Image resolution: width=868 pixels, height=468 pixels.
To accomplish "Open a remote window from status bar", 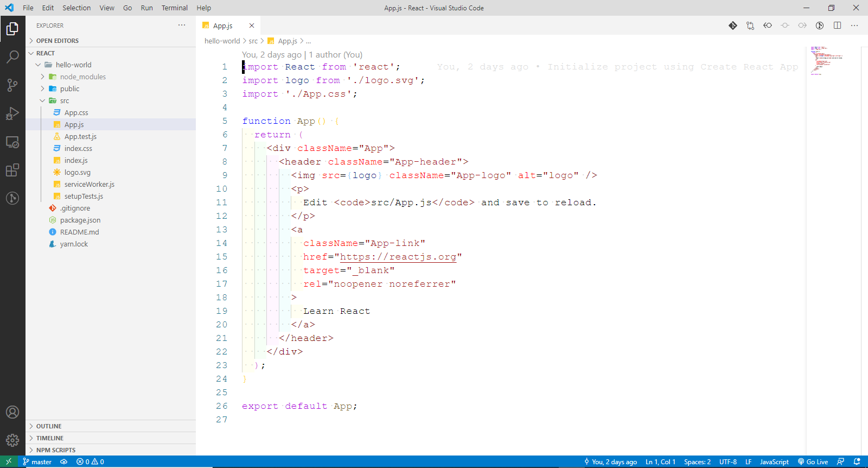I will point(9,461).
